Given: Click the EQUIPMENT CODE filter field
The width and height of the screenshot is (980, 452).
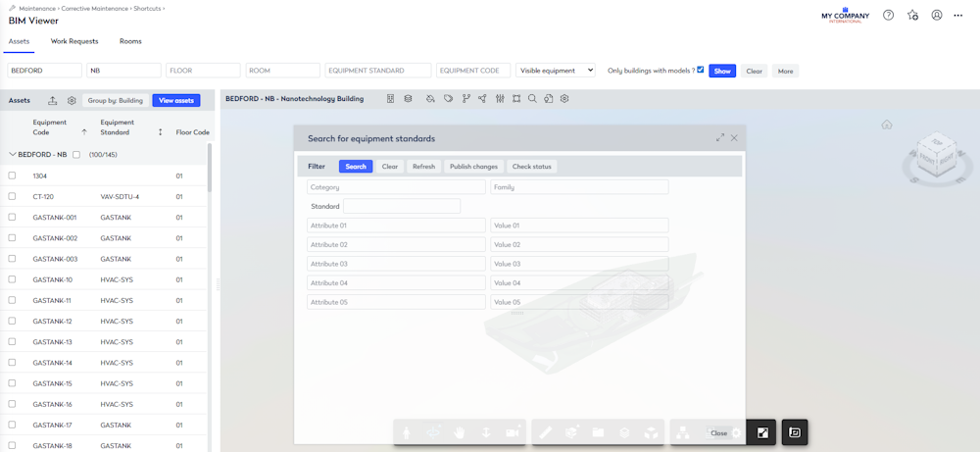Looking at the screenshot, I should tap(473, 71).
